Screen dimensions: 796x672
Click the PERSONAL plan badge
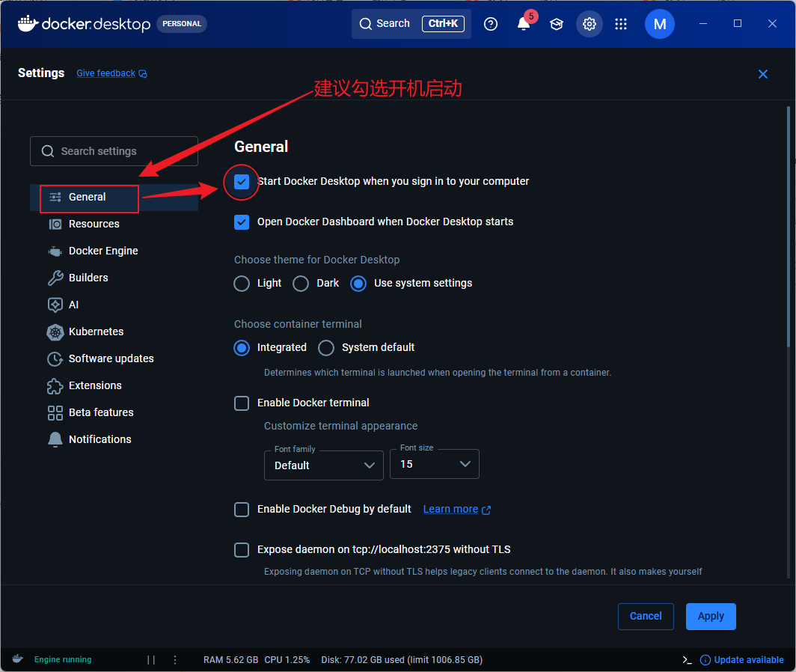coord(182,24)
